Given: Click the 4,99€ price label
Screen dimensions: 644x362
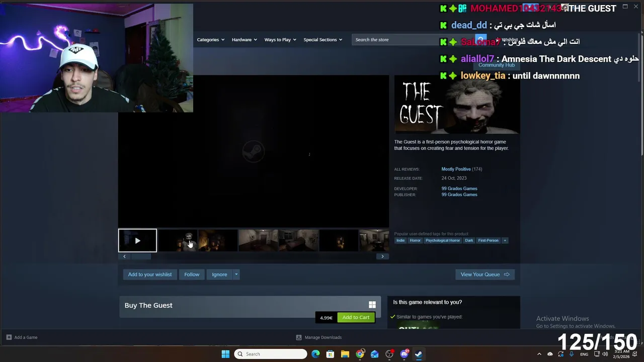Looking at the screenshot, I should 326,318.
